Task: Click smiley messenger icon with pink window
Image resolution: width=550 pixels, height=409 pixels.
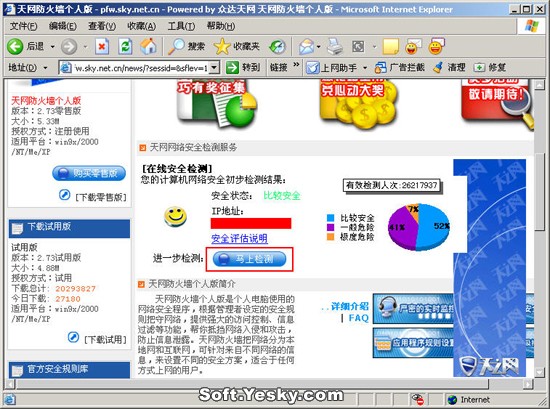Action: pos(437,46)
